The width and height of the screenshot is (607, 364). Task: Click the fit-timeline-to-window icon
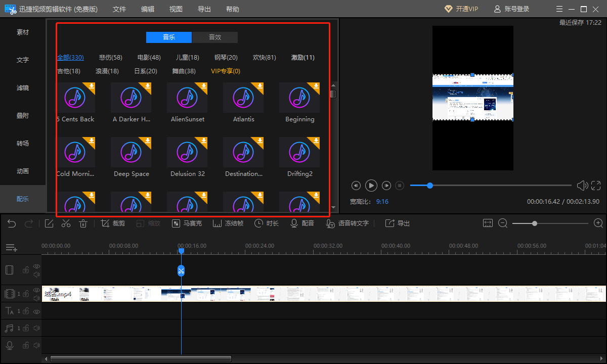tap(488, 223)
